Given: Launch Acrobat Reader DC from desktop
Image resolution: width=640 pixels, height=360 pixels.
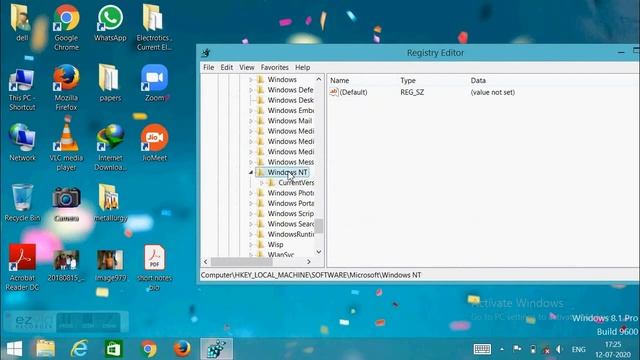Looking at the screenshot, I should click(22, 267).
